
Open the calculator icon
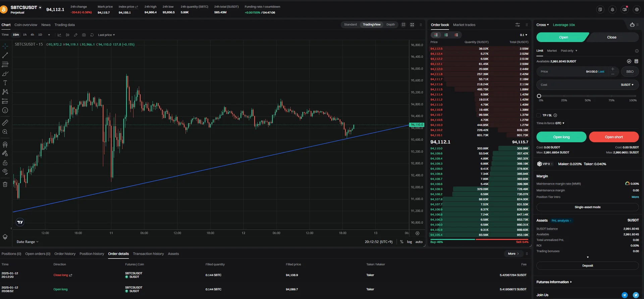click(x=636, y=61)
